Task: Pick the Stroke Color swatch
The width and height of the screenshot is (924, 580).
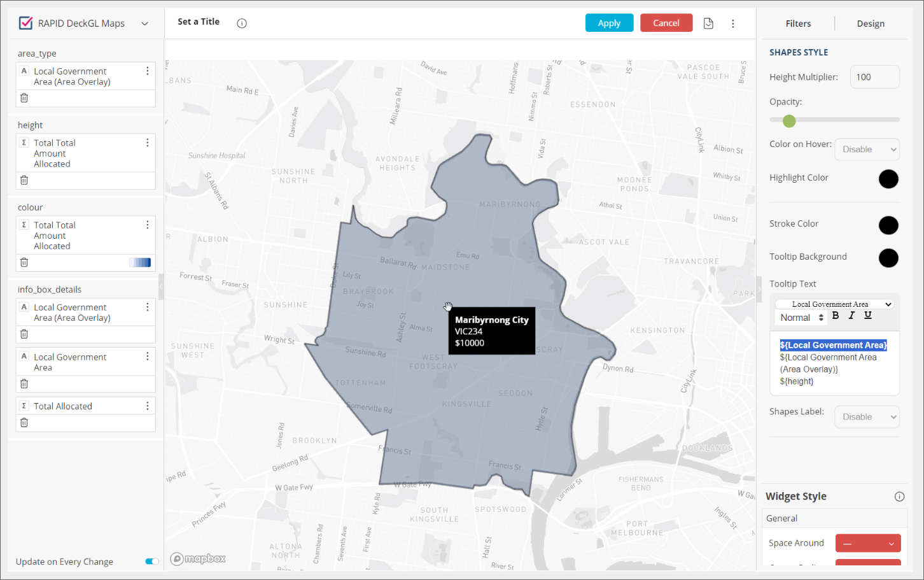Action: (x=888, y=225)
